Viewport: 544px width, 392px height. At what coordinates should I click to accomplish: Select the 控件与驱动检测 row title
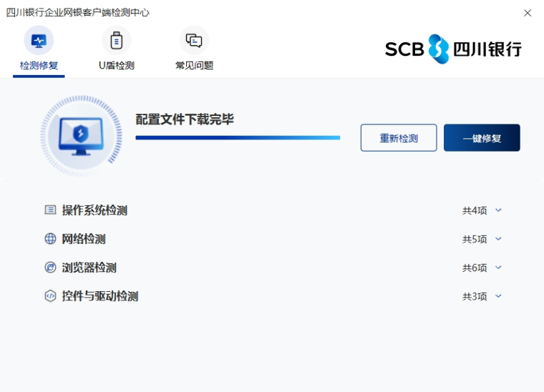[x=100, y=296]
